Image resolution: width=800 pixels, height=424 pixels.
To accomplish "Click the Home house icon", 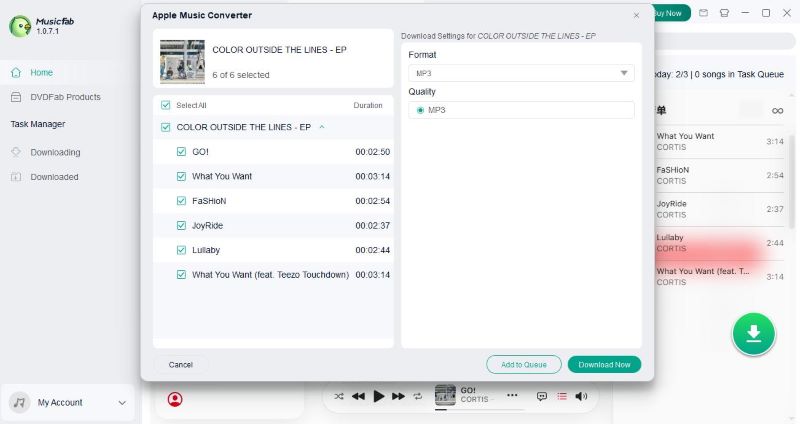I will point(16,72).
